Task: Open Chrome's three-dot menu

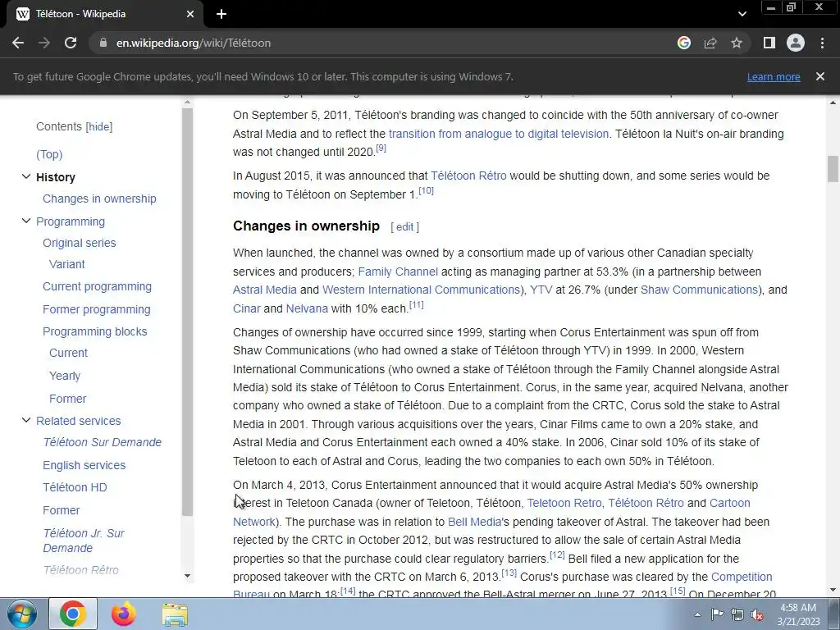Action: [x=822, y=43]
